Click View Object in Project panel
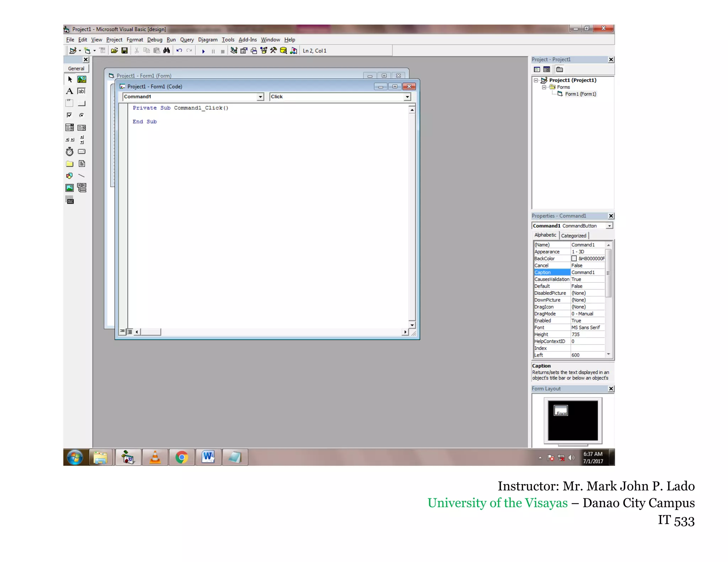The width and height of the screenshot is (728, 562). 547,70
